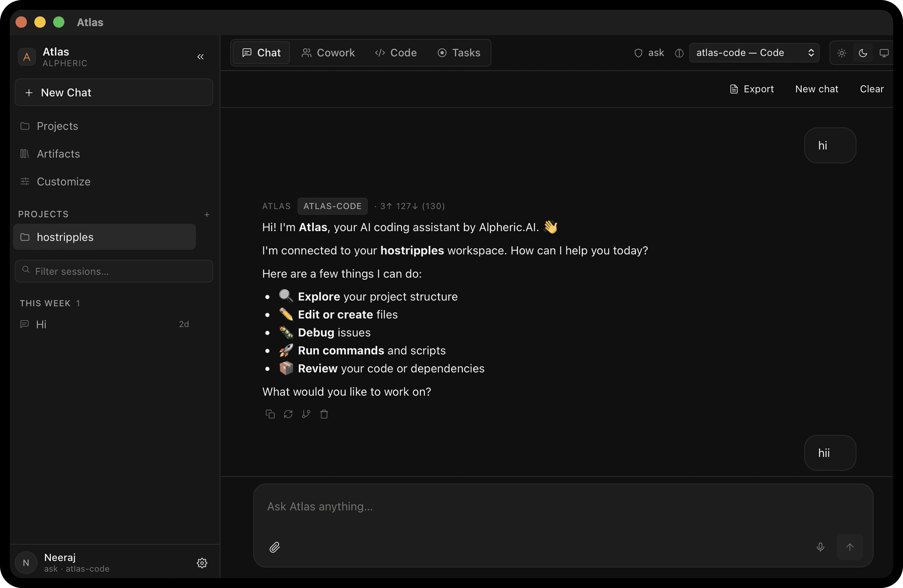This screenshot has height=588, width=903.
Task: Attach a file with the paperclip icon
Action: pos(275,547)
